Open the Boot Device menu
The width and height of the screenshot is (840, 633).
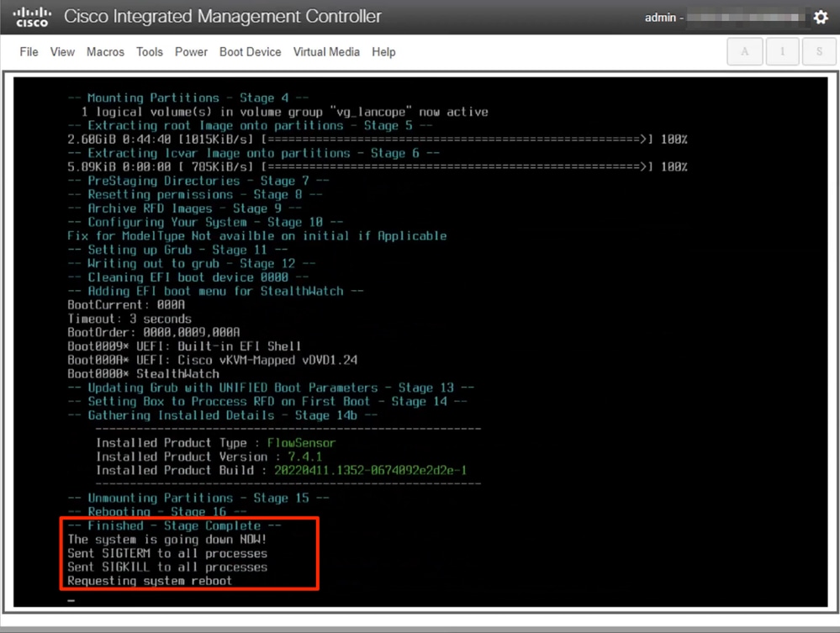[251, 52]
